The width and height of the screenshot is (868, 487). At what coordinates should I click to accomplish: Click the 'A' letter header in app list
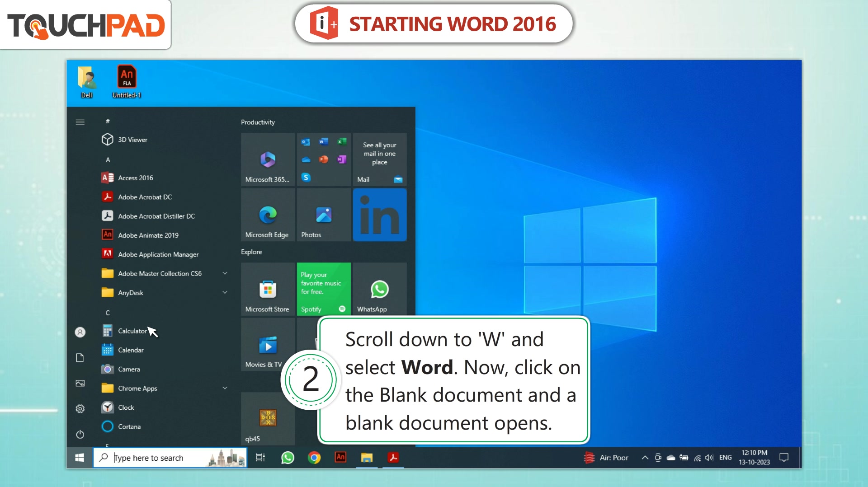tap(108, 159)
